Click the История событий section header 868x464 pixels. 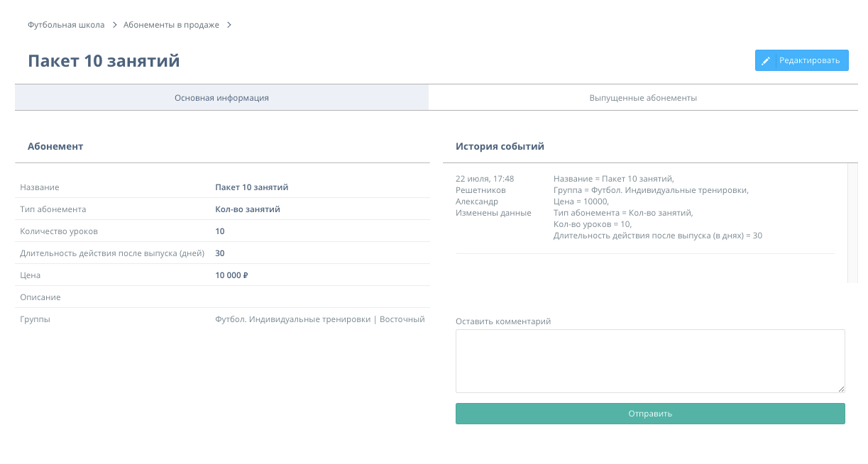click(500, 146)
